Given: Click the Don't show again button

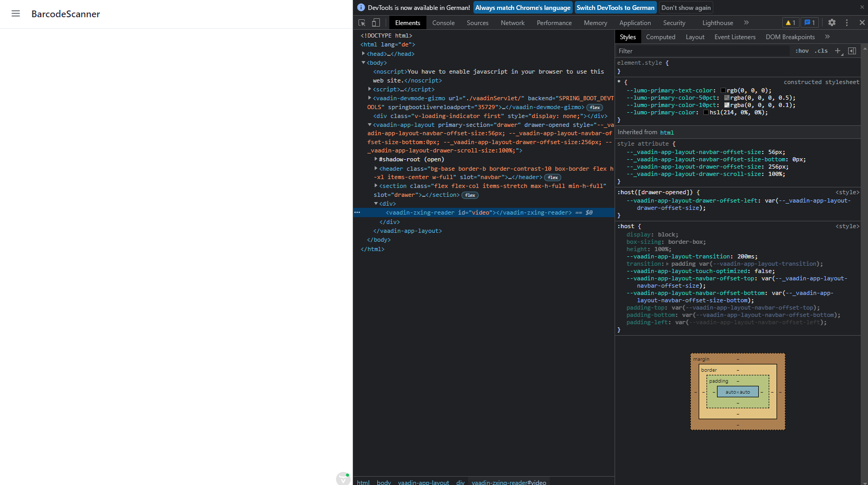Looking at the screenshot, I should 686,8.
